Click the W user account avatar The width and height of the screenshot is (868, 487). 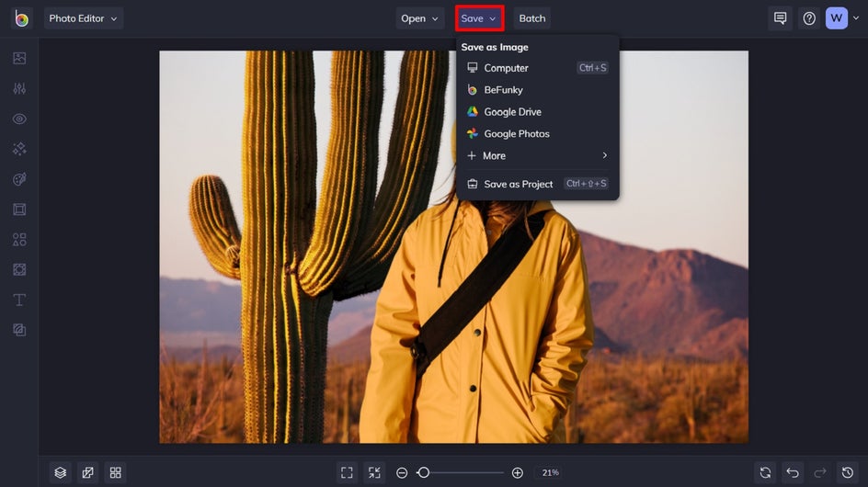pos(837,18)
